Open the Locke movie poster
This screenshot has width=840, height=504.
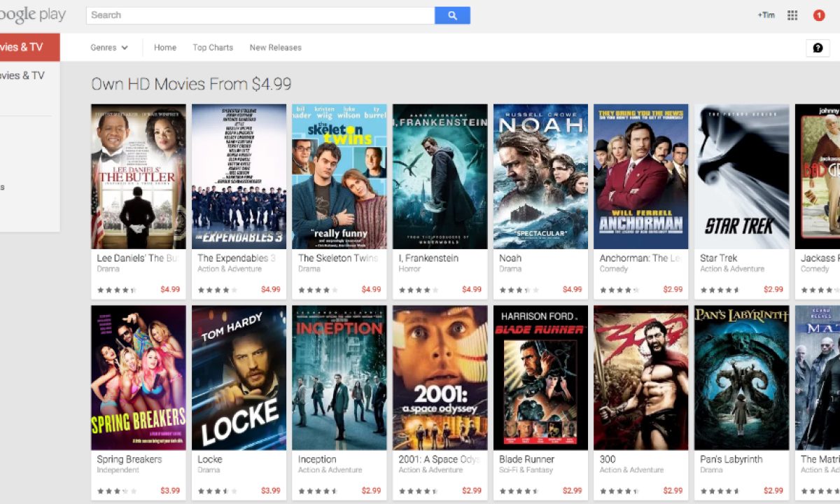[x=239, y=377]
